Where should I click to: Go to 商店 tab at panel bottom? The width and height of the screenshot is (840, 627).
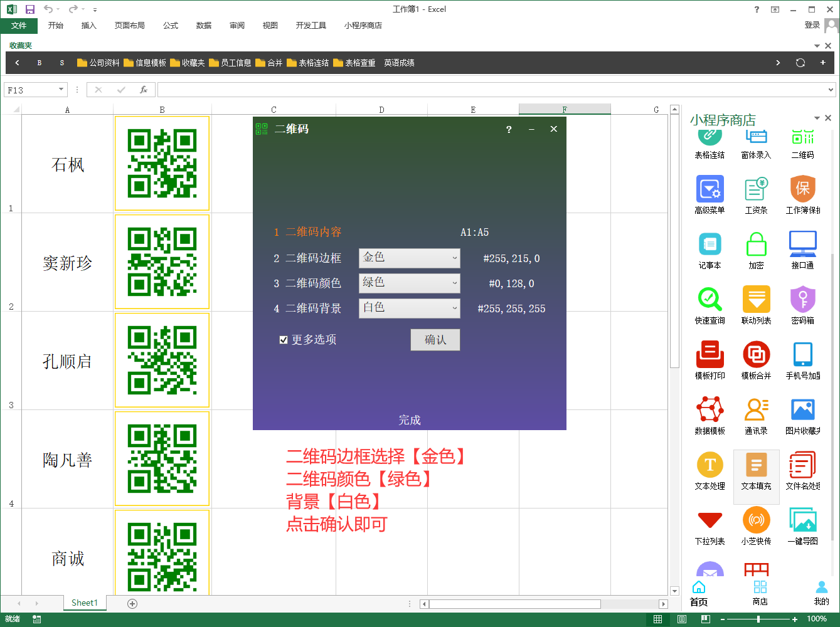(760, 593)
